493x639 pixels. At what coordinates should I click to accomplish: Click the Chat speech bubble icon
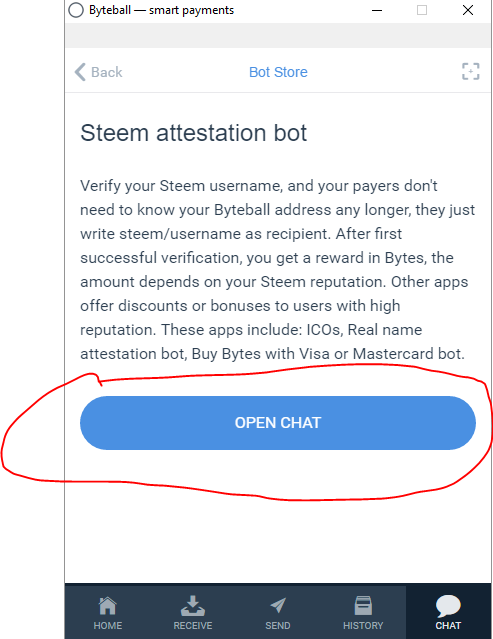click(x=448, y=606)
